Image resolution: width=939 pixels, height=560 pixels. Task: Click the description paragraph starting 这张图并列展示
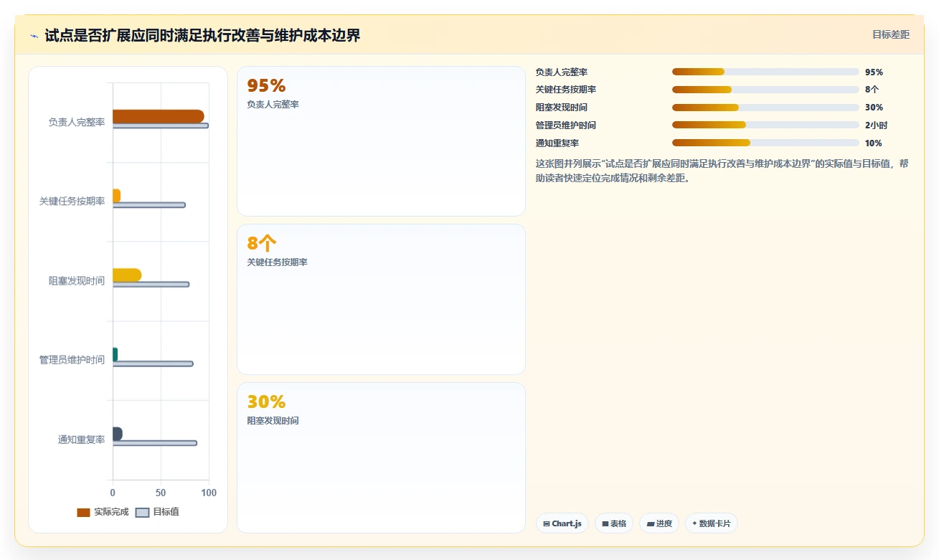click(722, 171)
